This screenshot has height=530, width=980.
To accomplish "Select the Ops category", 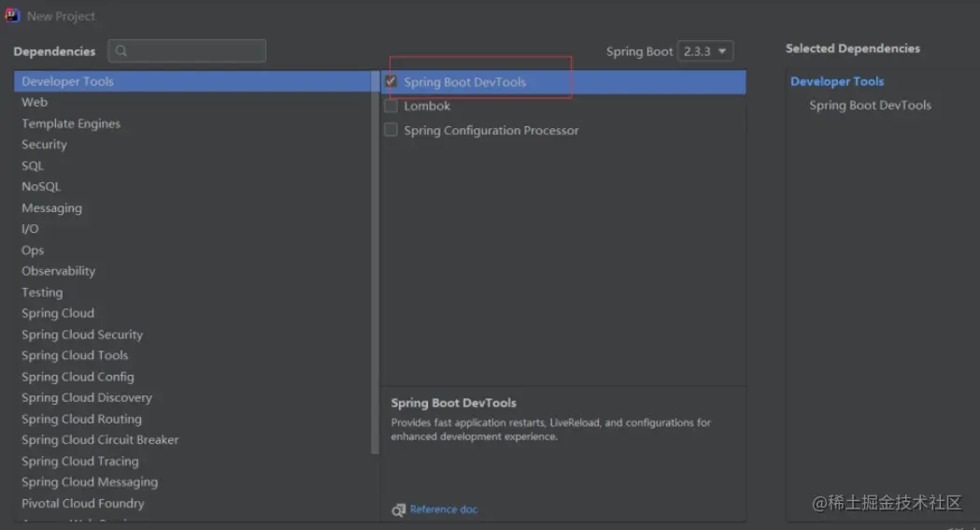I will click(x=192, y=250).
